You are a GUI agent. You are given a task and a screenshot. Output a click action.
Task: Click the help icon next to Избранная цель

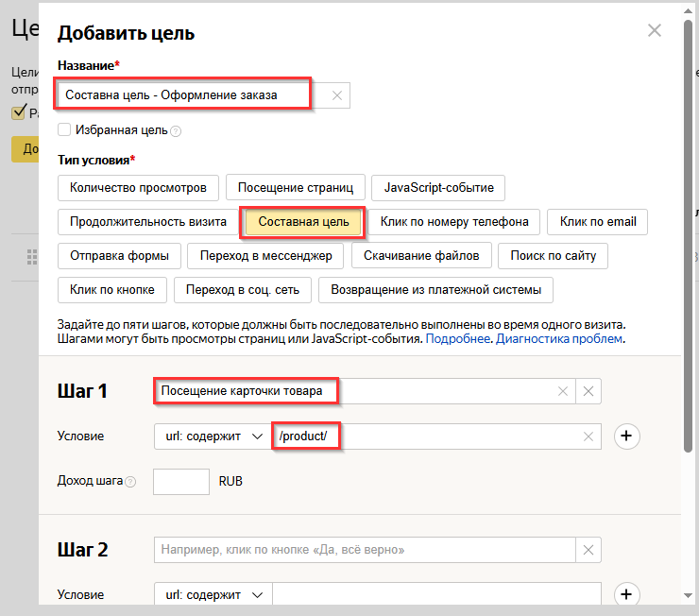176,131
